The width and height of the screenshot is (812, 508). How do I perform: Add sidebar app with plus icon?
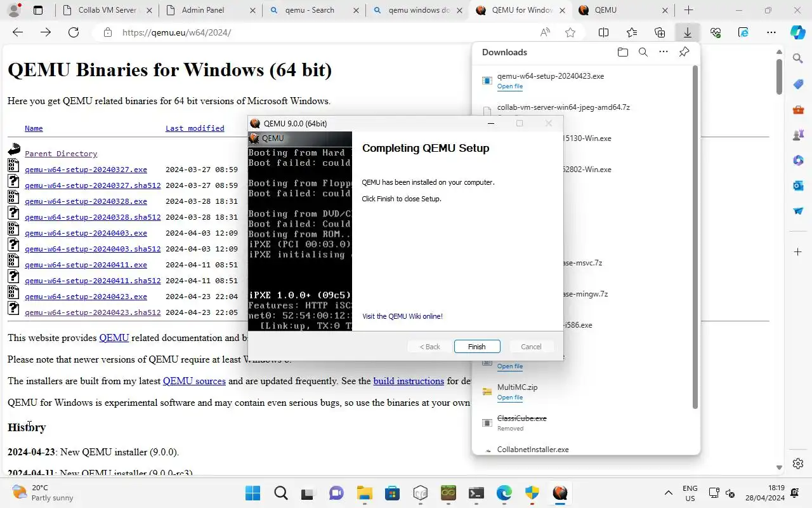[x=798, y=252]
